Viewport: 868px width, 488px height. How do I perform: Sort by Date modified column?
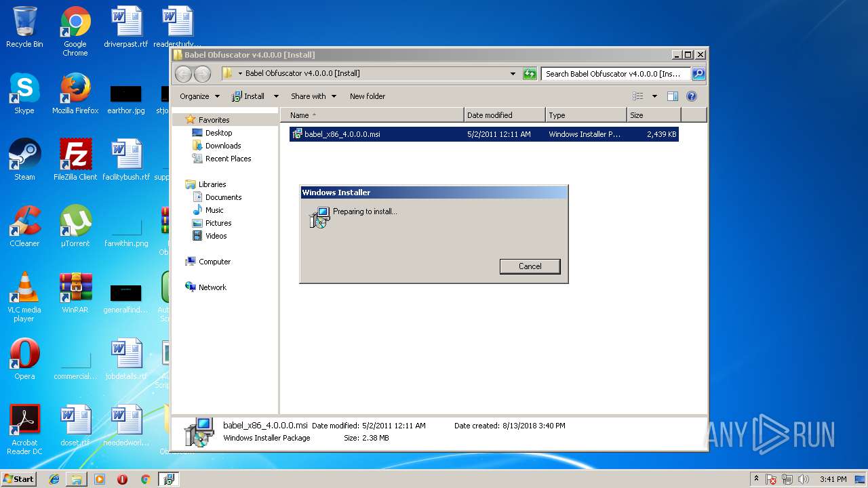pyautogui.click(x=505, y=115)
